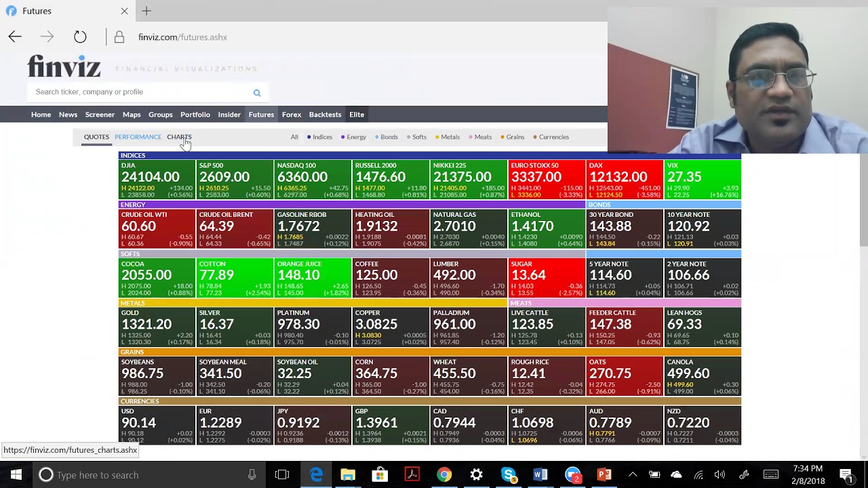The width and height of the screenshot is (868, 488).
Task: Click the Windows Ink pen tray icon
Action: point(744,474)
